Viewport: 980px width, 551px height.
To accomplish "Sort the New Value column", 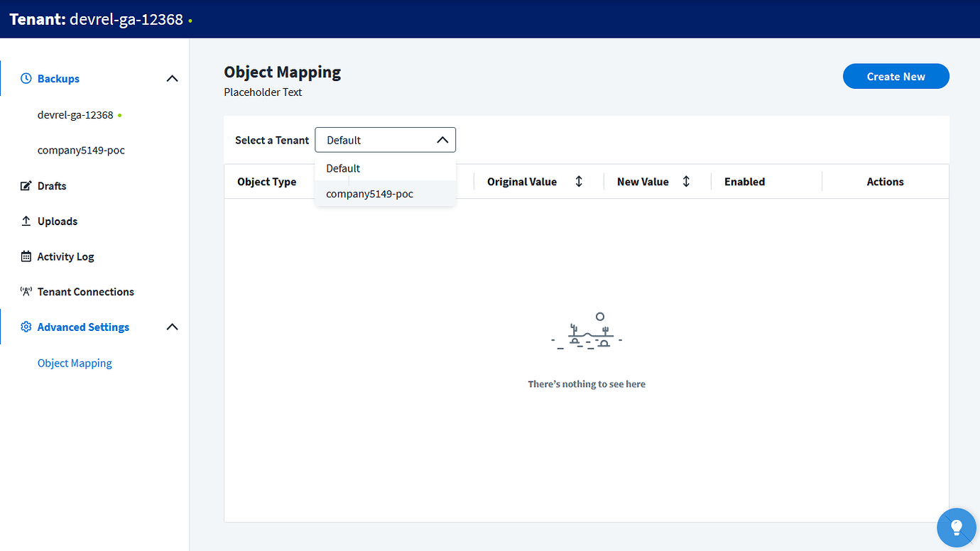I will click(x=686, y=181).
